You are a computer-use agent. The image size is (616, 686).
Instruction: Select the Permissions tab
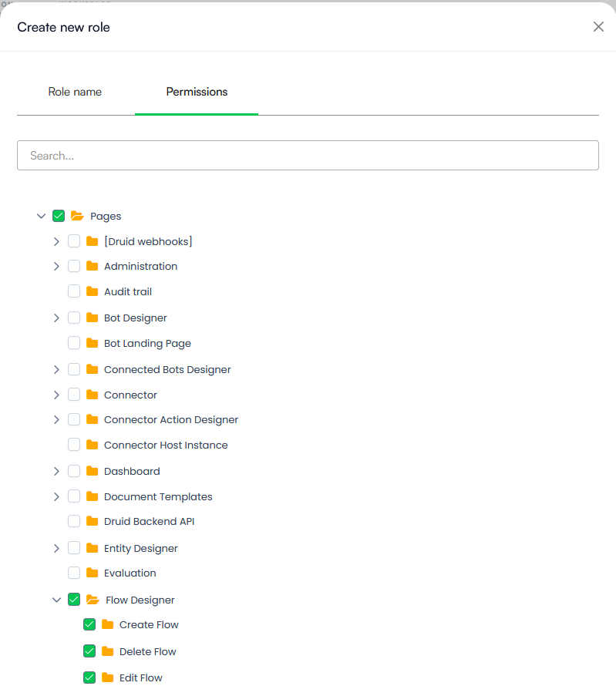point(197,92)
